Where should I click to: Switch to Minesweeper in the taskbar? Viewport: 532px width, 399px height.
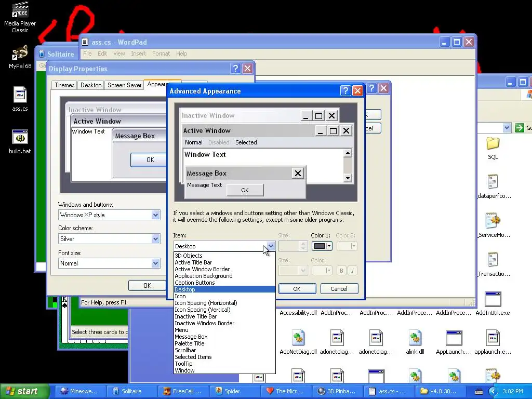pos(79,391)
